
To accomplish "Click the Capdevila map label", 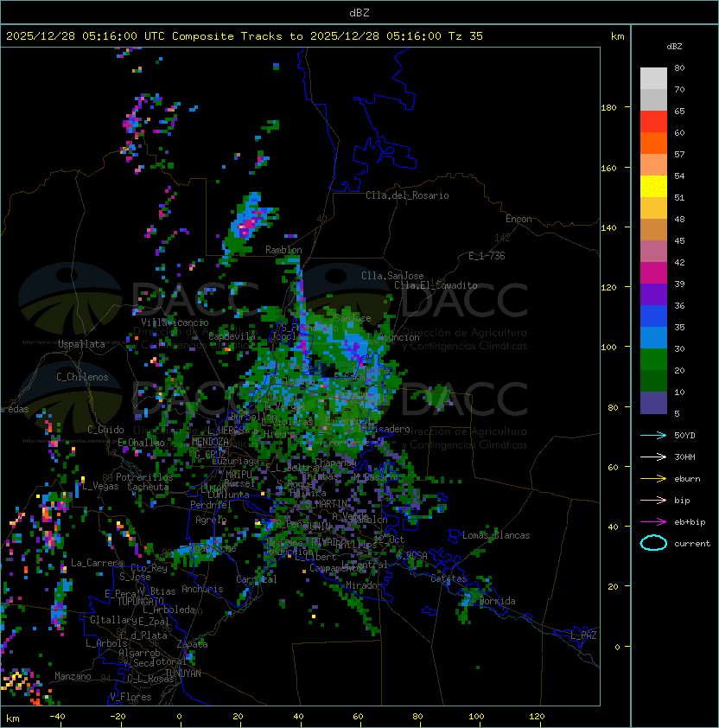I will click(x=232, y=336).
